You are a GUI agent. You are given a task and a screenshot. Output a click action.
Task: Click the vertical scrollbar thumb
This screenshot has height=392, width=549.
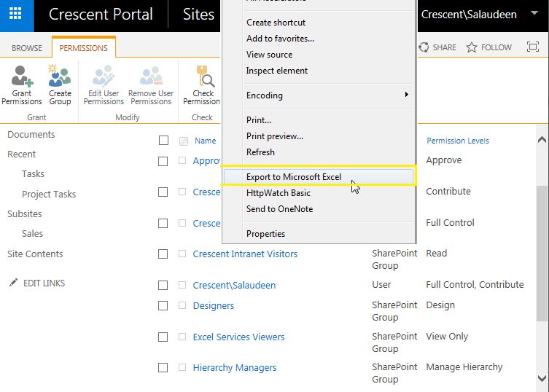point(542,252)
